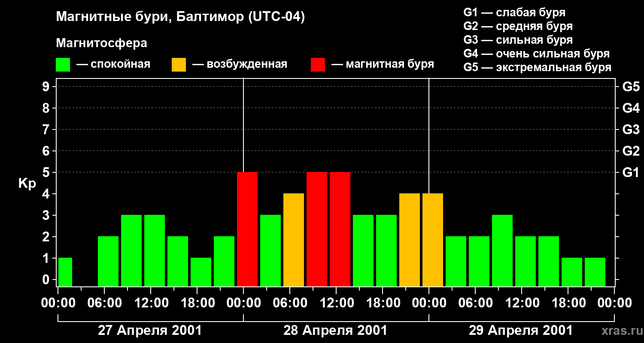Click the G1 label on the right axis
Screen dimensions: 644x343
tap(631, 172)
